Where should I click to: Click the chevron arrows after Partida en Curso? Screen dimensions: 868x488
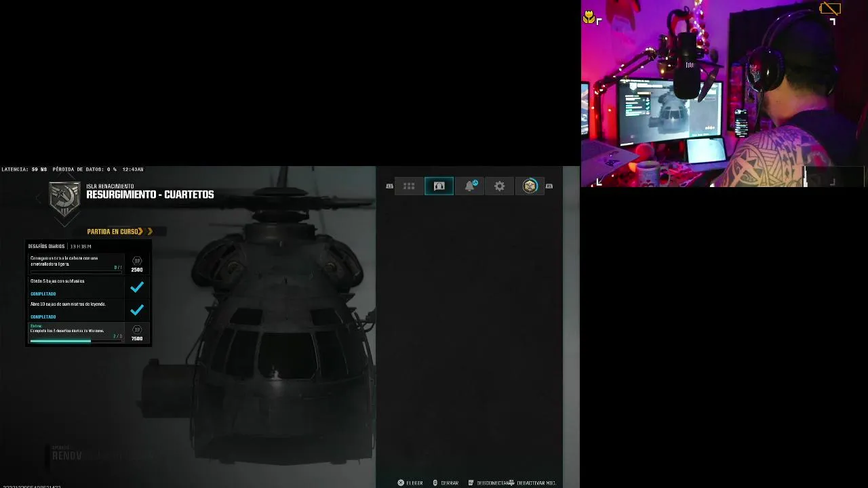coord(145,231)
